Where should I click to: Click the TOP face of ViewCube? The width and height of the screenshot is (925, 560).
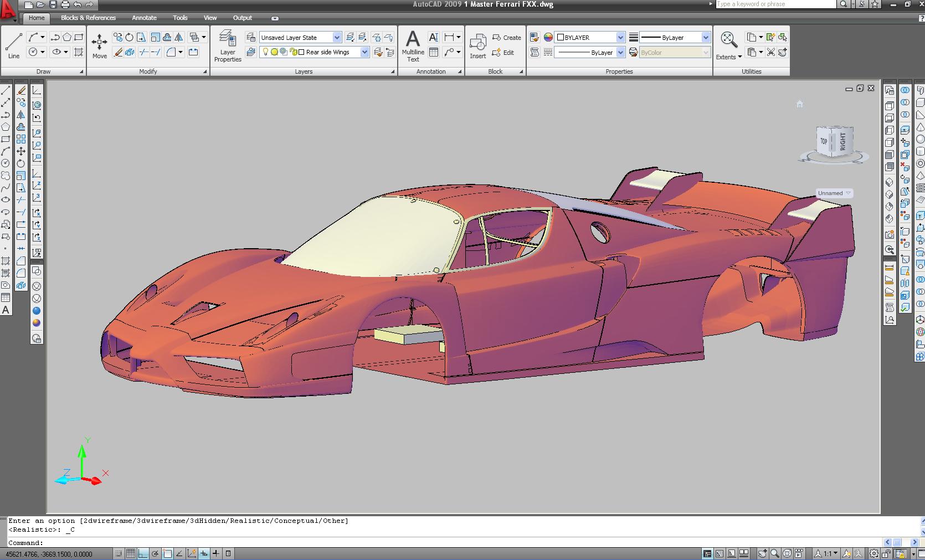[824, 142]
